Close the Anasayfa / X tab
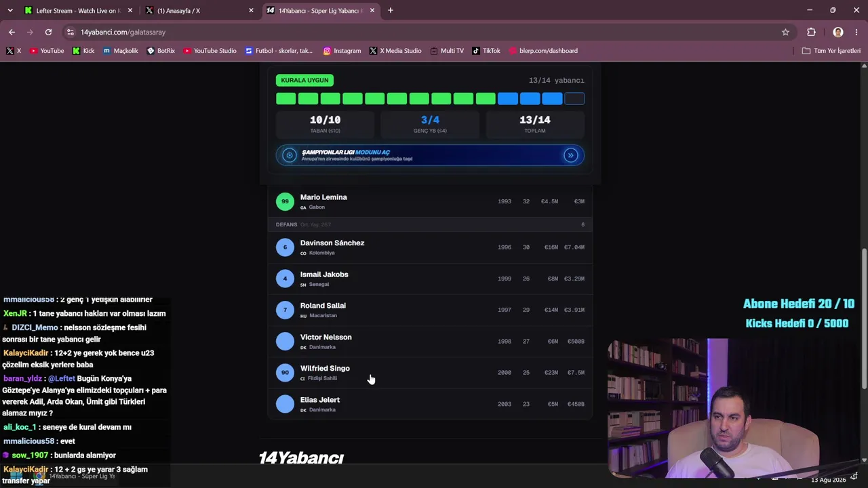The height and width of the screenshot is (488, 868). coord(251,10)
